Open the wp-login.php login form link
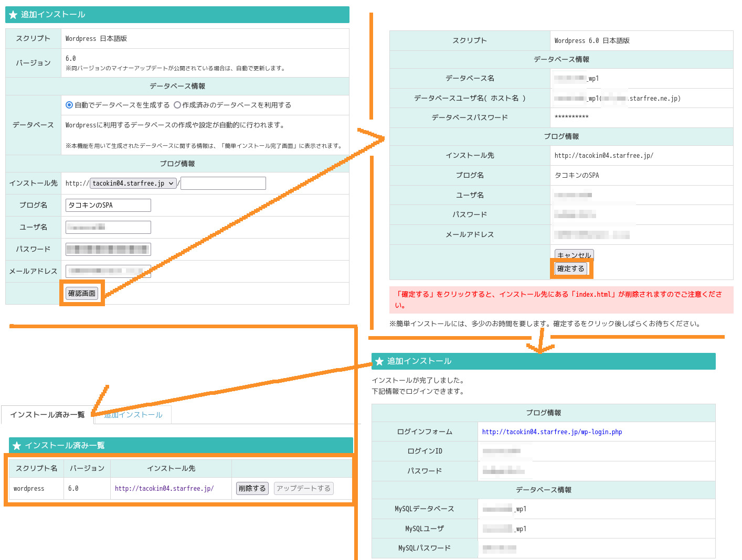 552,432
